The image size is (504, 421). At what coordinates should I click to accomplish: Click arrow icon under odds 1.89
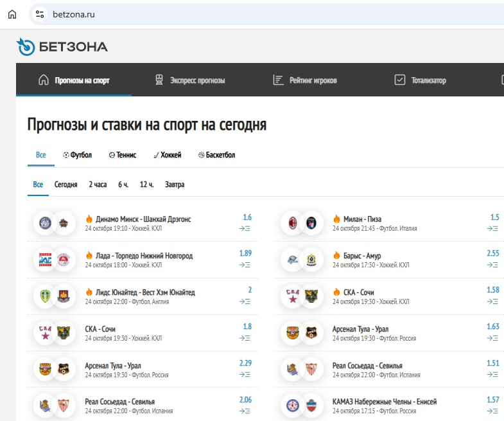(245, 265)
